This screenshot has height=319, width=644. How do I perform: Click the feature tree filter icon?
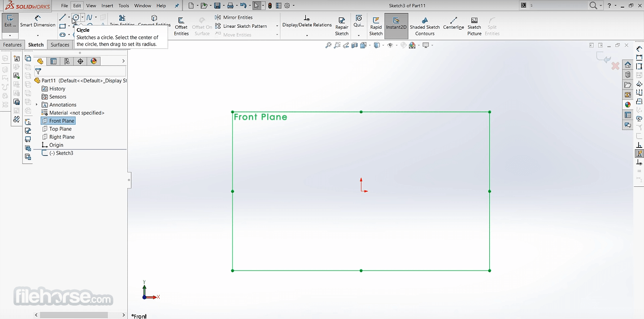click(38, 71)
